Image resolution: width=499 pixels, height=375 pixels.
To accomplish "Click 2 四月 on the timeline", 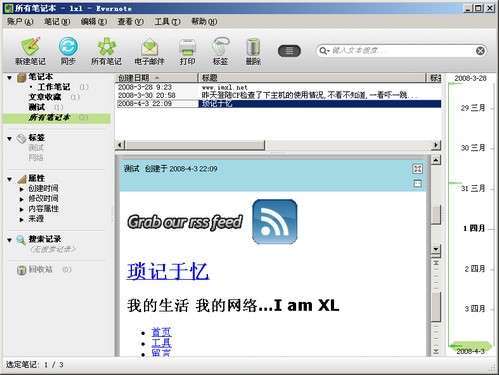I will pos(475,269).
